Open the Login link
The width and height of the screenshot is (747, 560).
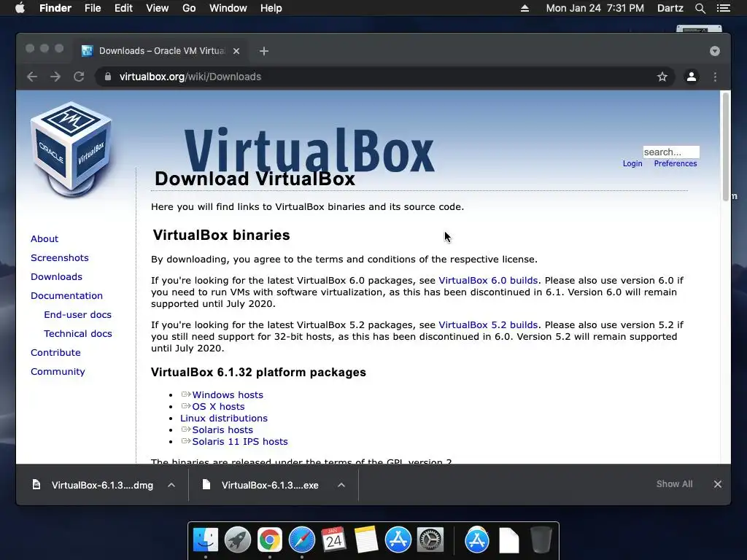(x=632, y=164)
